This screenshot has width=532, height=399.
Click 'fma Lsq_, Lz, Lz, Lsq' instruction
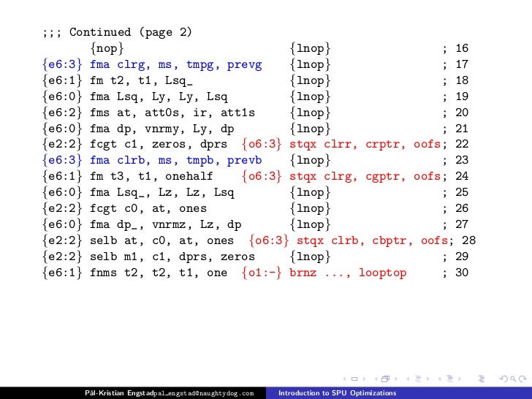[161, 193]
